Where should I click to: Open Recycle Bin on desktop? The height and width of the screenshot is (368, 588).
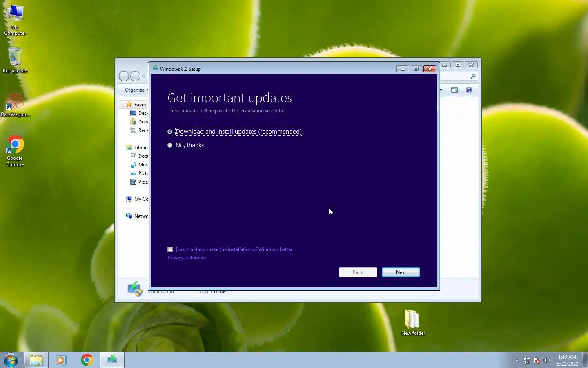pos(15,60)
